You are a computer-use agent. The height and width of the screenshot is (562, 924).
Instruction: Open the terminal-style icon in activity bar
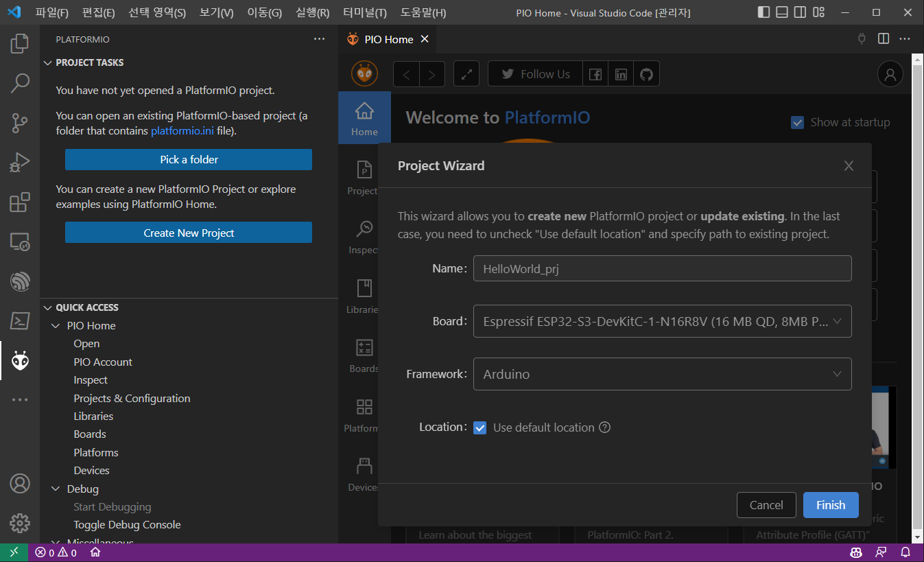(x=20, y=320)
